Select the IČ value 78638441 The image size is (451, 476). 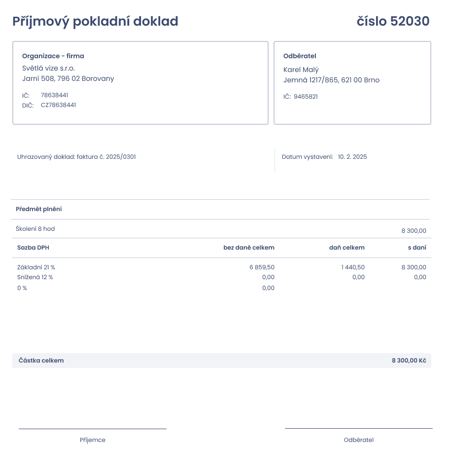(54, 95)
